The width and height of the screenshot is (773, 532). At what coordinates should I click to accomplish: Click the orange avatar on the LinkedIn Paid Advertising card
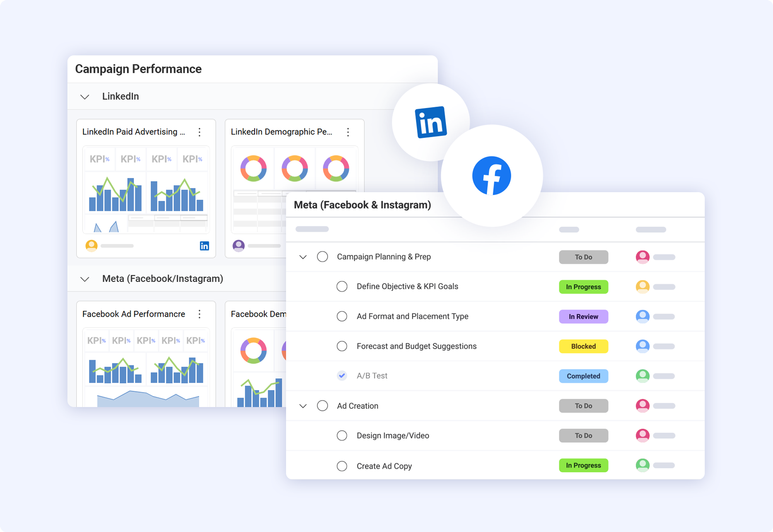pyautogui.click(x=91, y=246)
